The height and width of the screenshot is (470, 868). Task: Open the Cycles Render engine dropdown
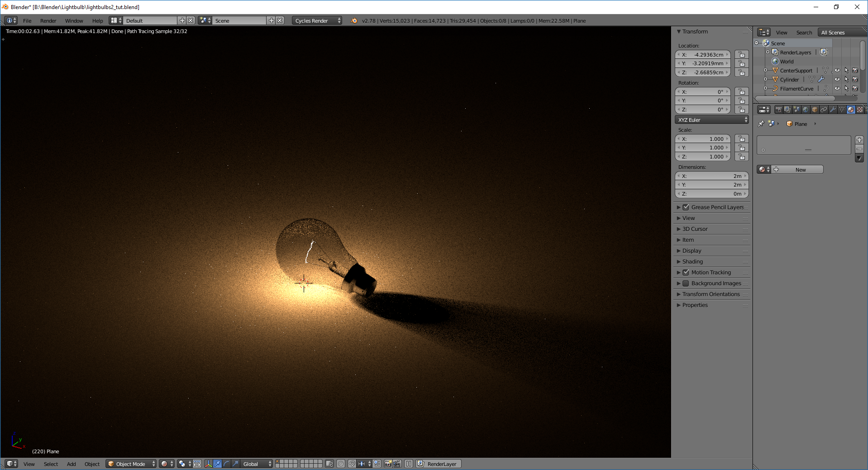(317, 20)
